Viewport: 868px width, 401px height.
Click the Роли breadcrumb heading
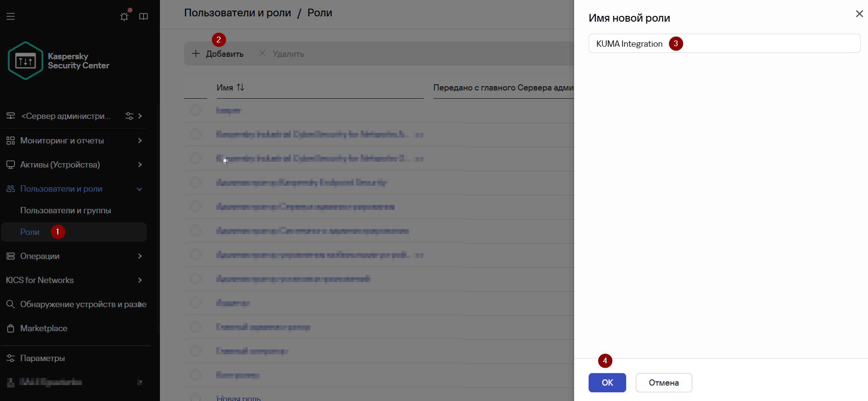tap(320, 13)
